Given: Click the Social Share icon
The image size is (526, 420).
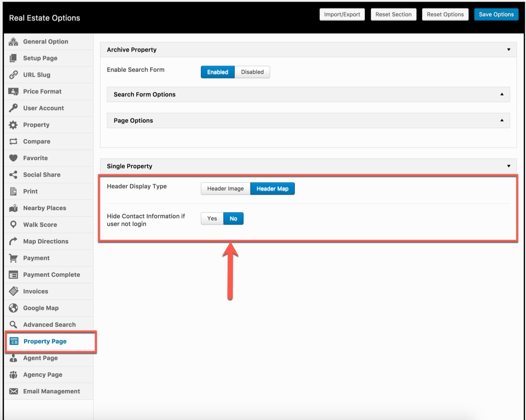Looking at the screenshot, I should click(13, 175).
